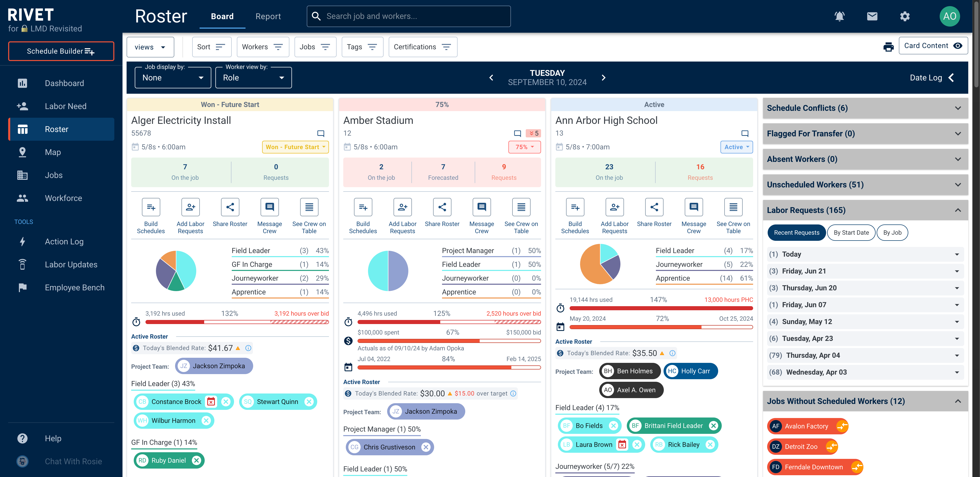Viewport: 980px width, 477px height.
Task: Click Share Roster icon for Amber Stadium
Action: pos(442,207)
